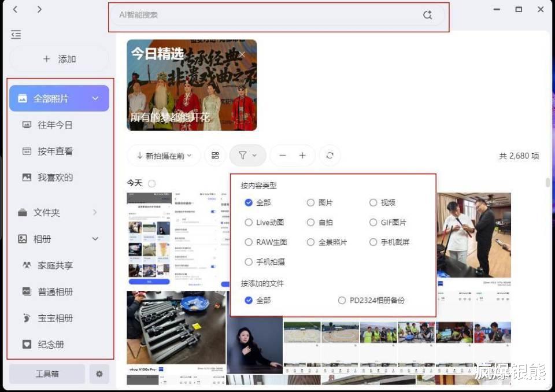Select the circle next to 今天

click(x=152, y=183)
